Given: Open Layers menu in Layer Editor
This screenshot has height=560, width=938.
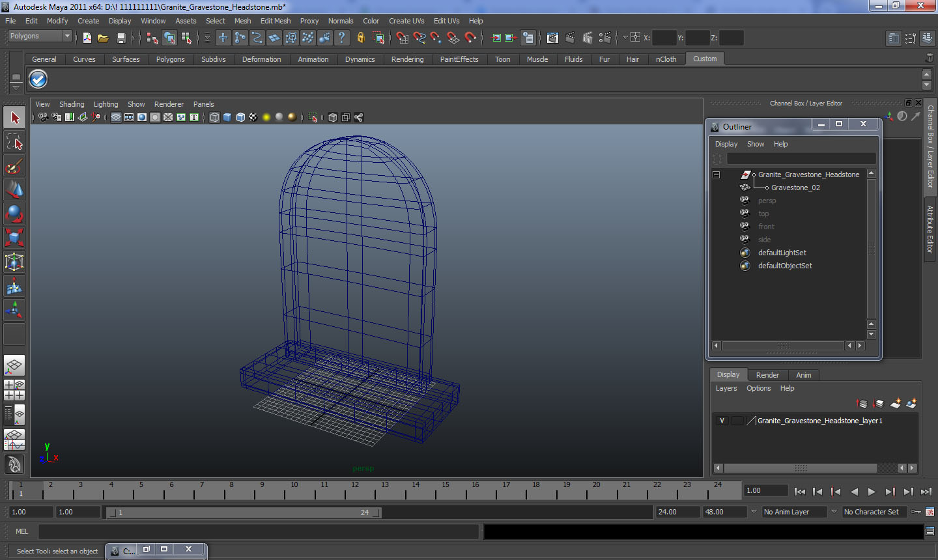Looking at the screenshot, I should (x=726, y=388).
